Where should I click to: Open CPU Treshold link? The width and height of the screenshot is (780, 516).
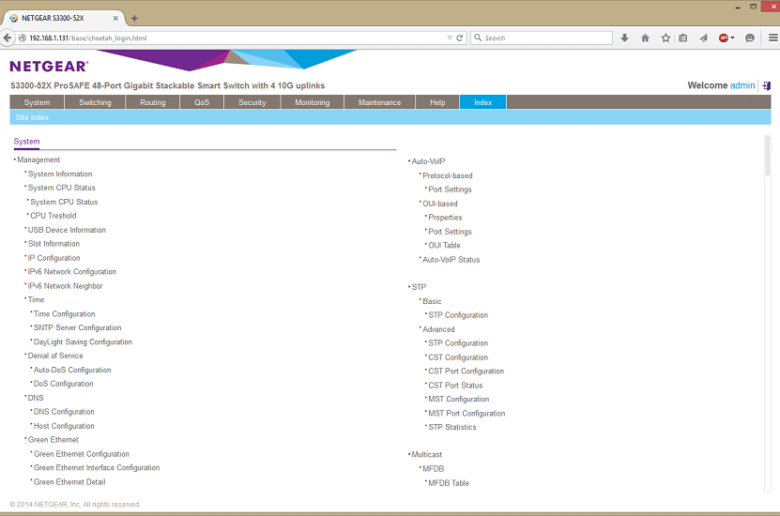tap(53, 215)
